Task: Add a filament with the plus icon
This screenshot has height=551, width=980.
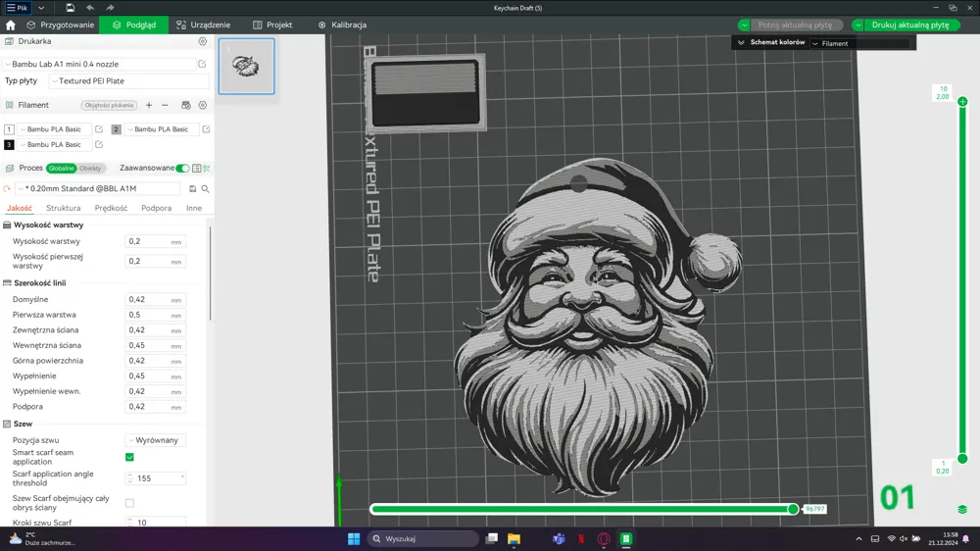Action: [x=149, y=105]
